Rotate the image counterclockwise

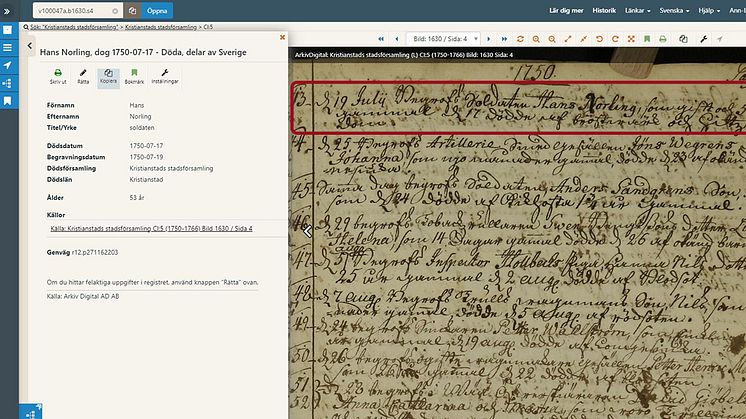tap(599, 39)
